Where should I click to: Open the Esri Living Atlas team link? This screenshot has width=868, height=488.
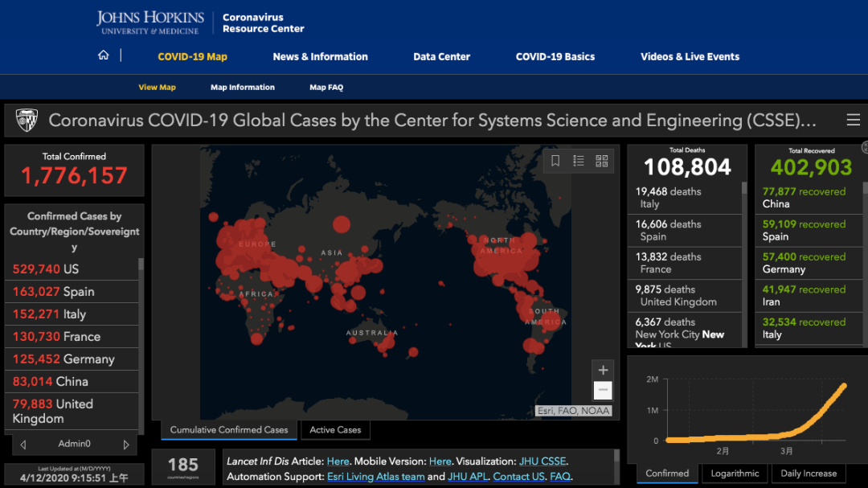[375, 477]
